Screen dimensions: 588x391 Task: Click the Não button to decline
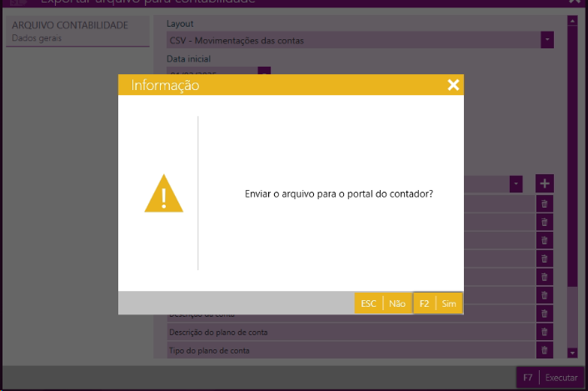381,303
